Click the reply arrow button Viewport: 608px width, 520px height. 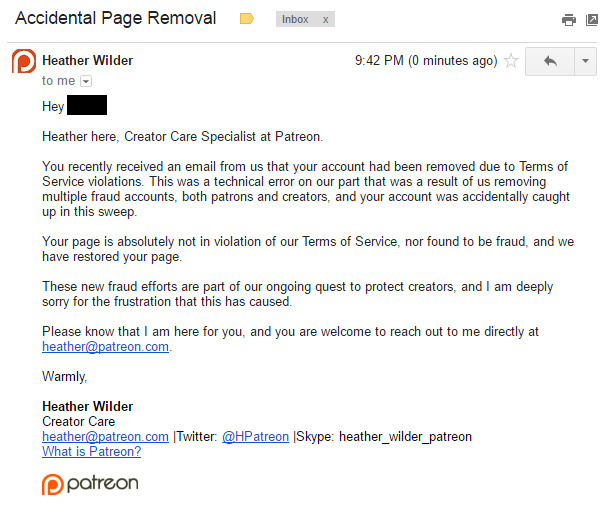(550, 61)
